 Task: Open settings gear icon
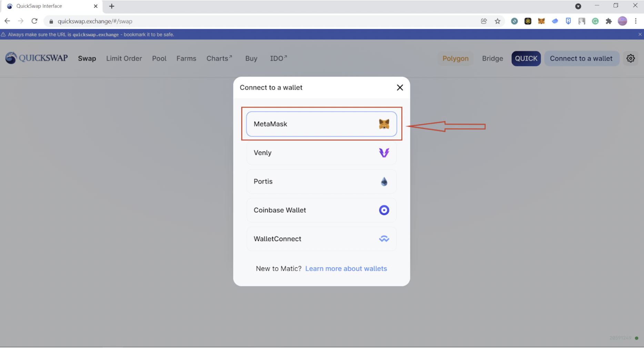pyautogui.click(x=631, y=58)
